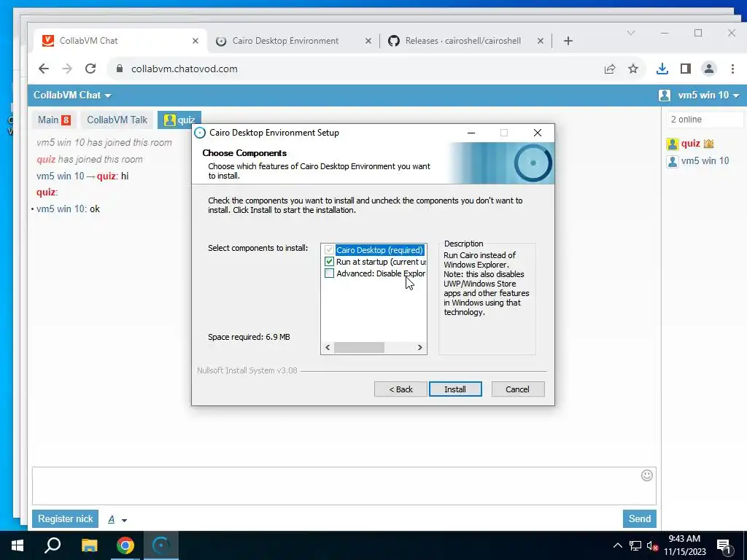
Task: Click the quiz sender name in chat
Action: (x=46, y=192)
